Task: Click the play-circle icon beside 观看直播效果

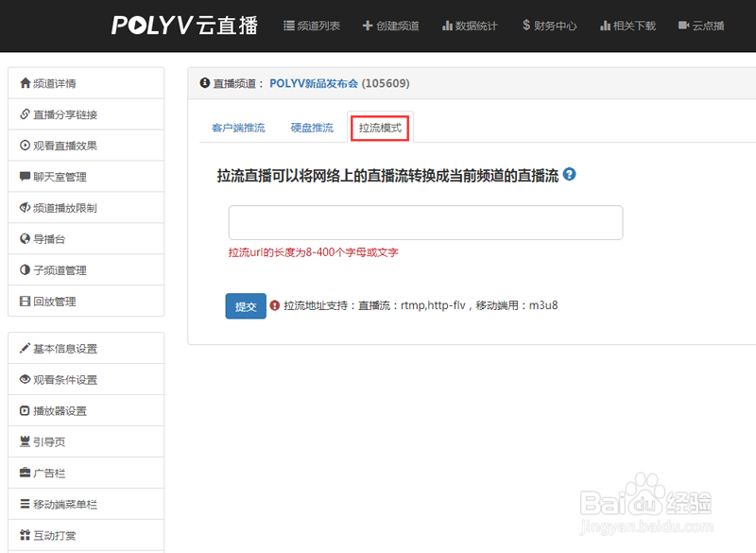Action: [26, 146]
